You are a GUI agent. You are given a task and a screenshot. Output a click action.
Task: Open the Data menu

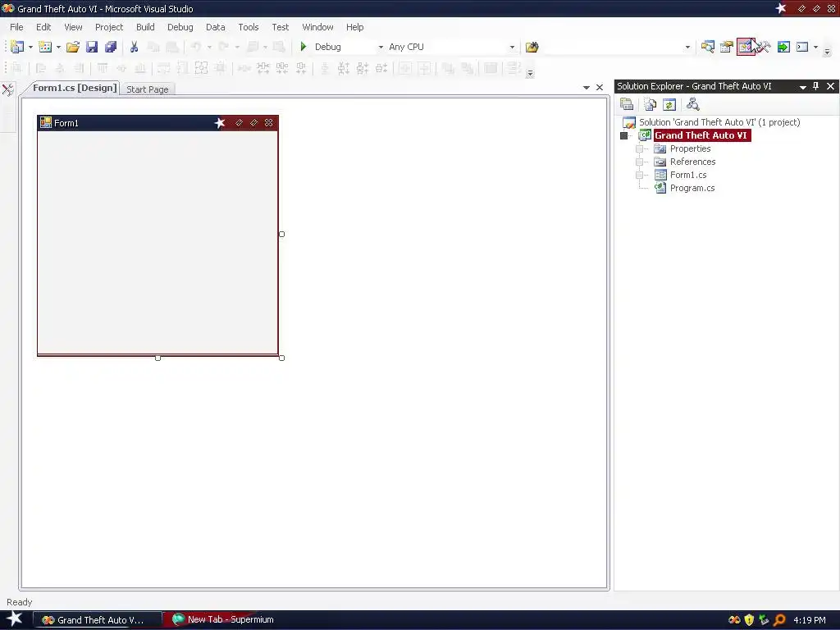[x=216, y=27]
